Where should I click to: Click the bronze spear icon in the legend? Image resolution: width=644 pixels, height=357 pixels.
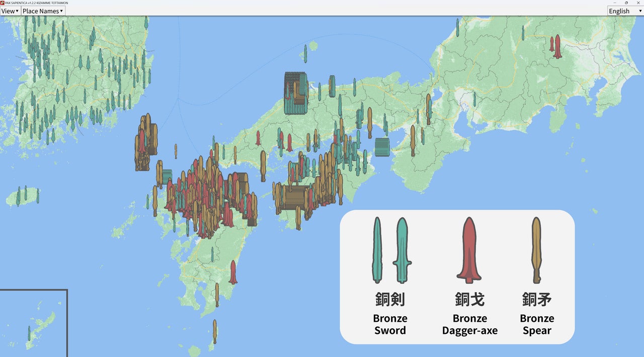536,250
